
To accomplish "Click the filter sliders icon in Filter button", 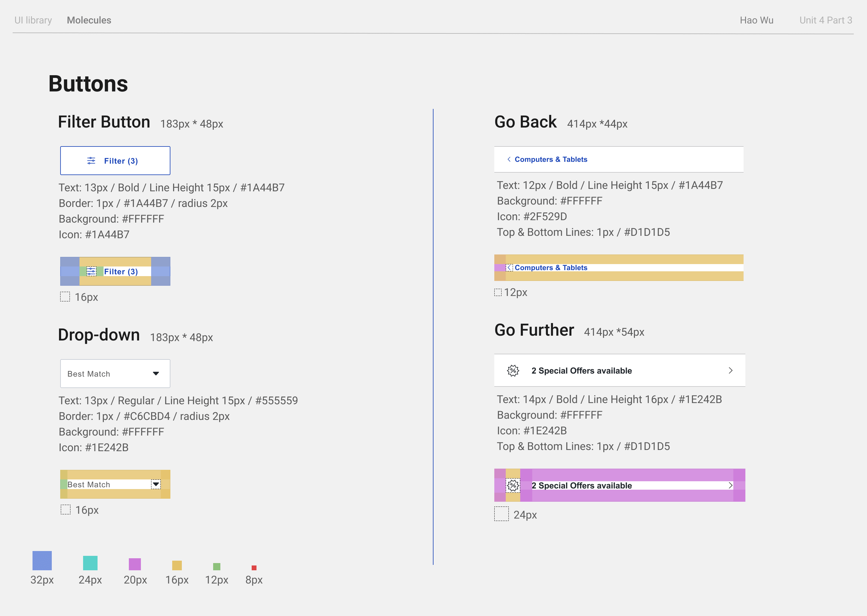I will pyautogui.click(x=91, y=161).
